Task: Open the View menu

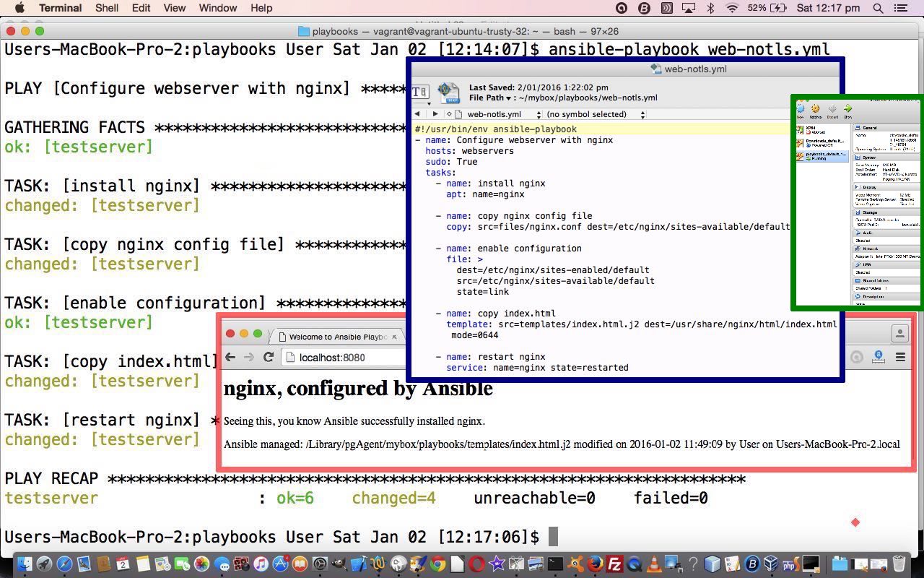Action: coord(174,8)
